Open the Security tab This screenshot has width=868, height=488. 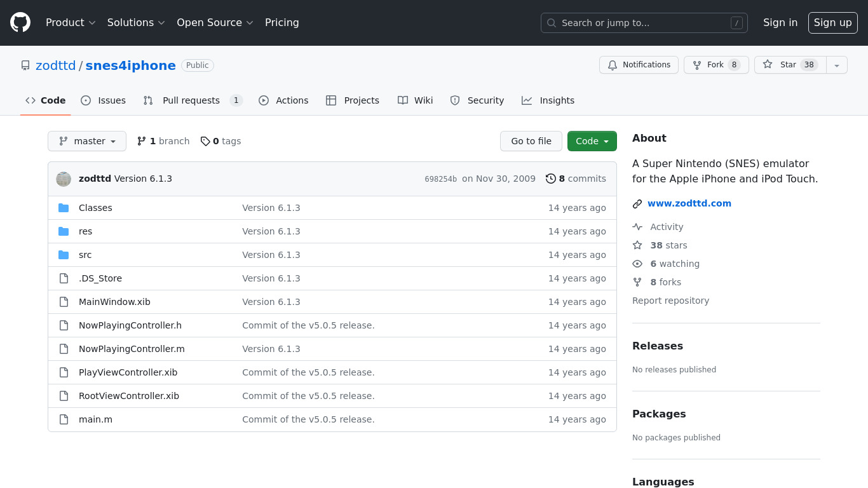477,100
